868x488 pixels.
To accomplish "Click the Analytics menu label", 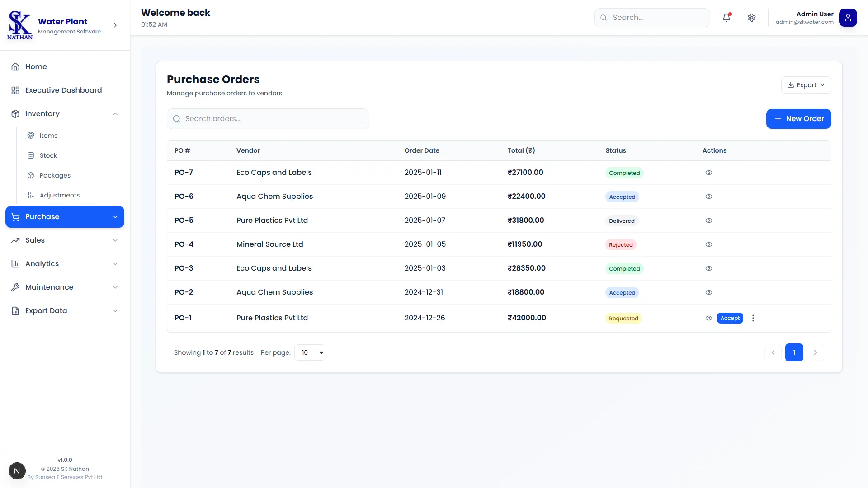I will pyautogui.click(x=42, y=263).
